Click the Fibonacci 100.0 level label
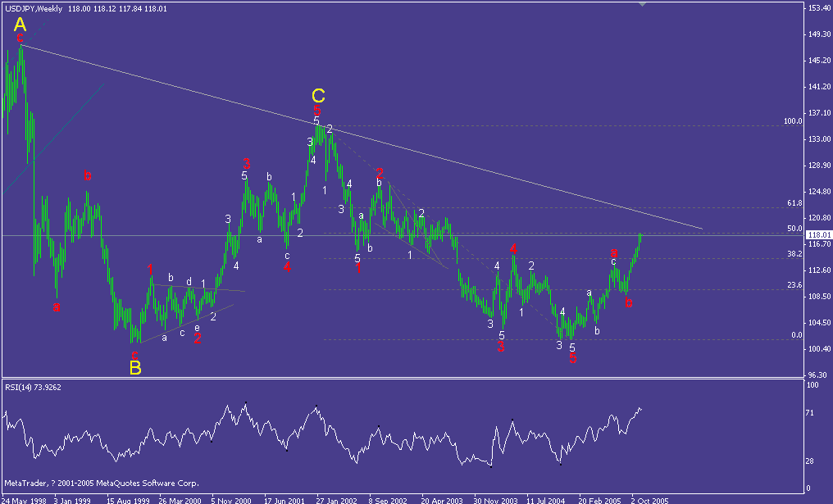The height and width of the screenshot is (504, 833). [793, 121]
